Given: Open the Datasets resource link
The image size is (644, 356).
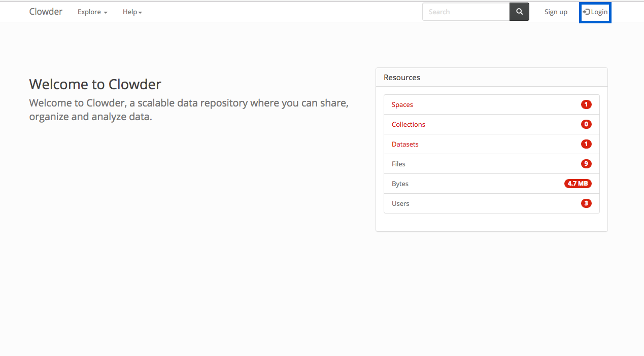Looking at the screenshot, I should coord(405,144).
